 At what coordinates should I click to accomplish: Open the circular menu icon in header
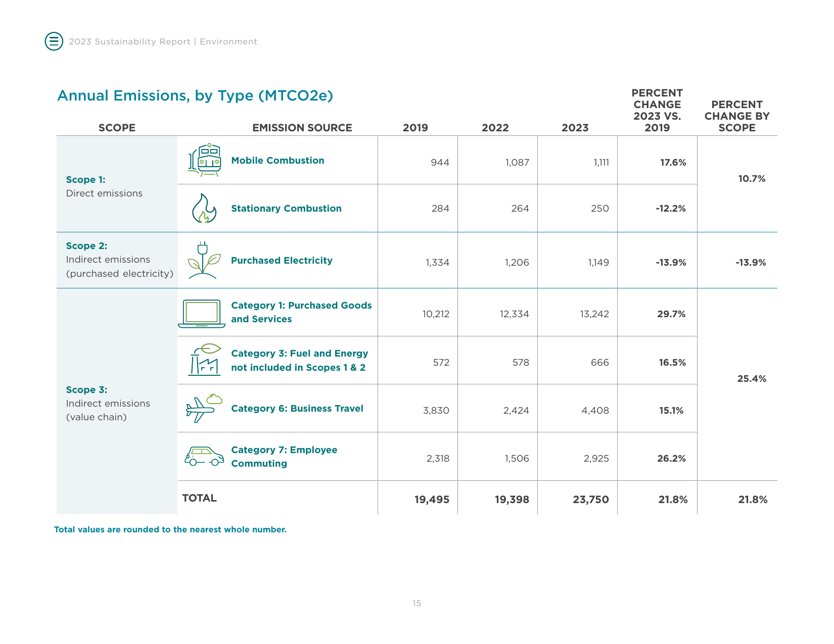pyautogui.click(x=54, y=41)
